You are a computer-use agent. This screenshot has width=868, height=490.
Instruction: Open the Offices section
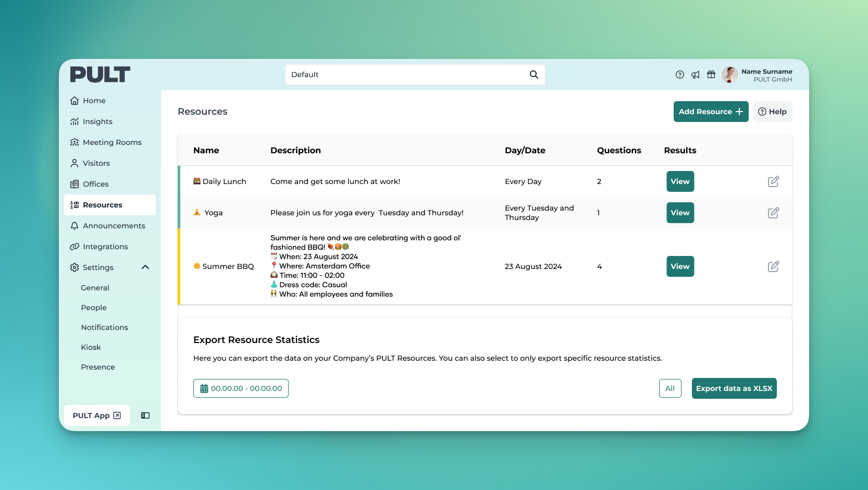click(110, 184)
